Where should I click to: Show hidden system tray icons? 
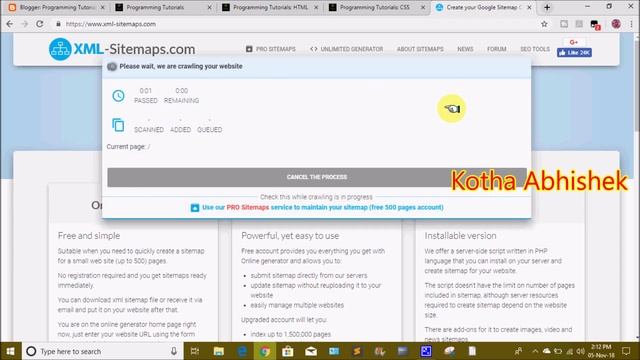[535, 351]
